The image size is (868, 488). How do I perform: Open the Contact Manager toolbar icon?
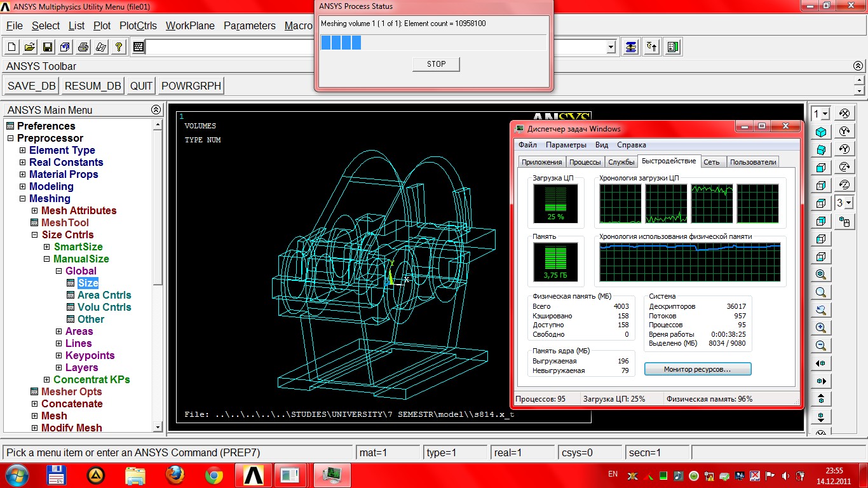(x=674, y=47)
